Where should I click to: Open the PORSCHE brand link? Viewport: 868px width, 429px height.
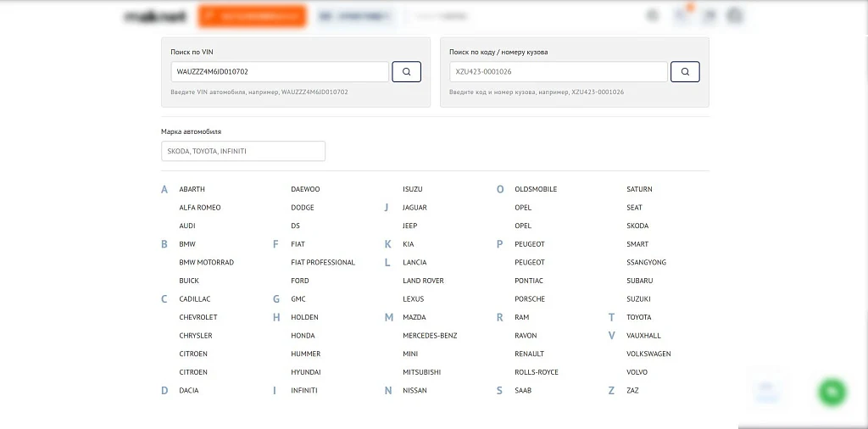pyautogui.click(x=530, y=299)
